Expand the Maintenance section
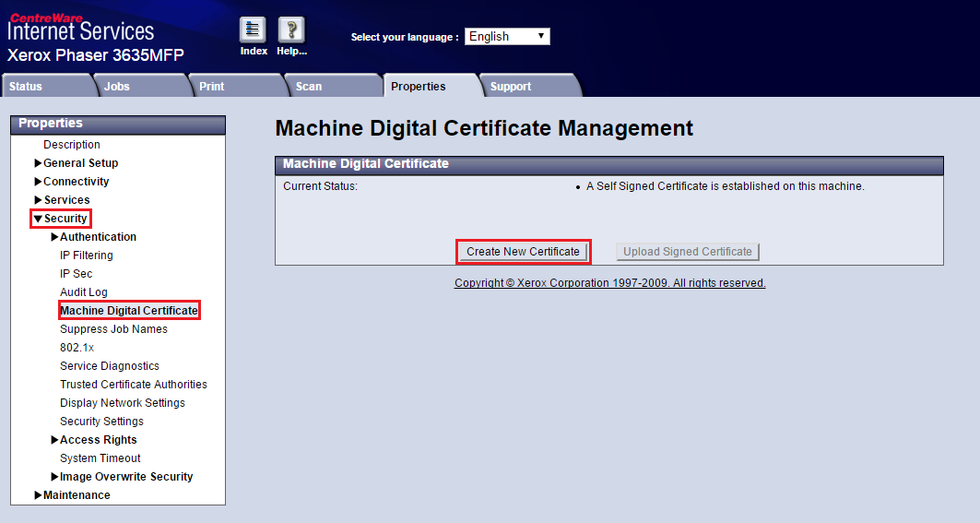This screenshot has width=980, height=523. pos(39,495)
